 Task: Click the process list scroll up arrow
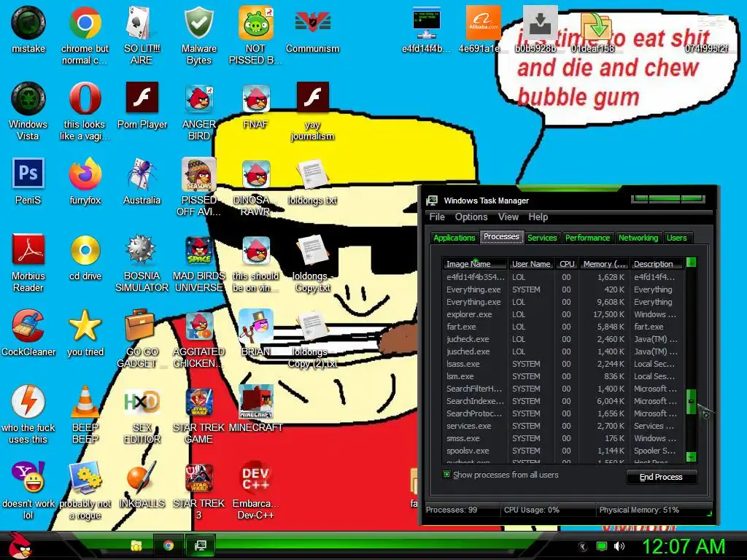692,262
